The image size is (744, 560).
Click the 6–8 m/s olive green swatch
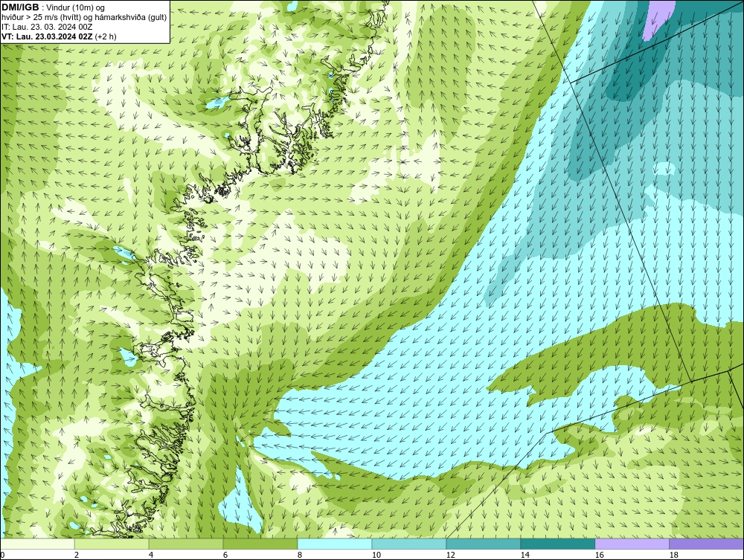(260, 544)
